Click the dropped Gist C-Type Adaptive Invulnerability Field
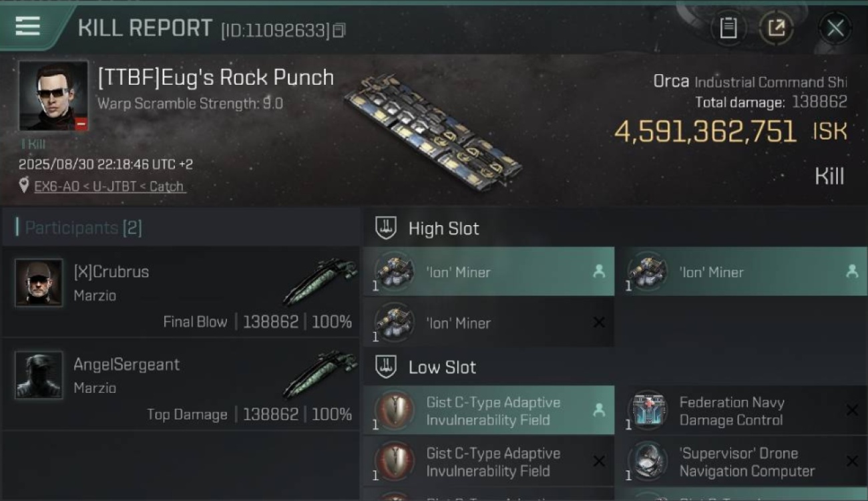 489,411
